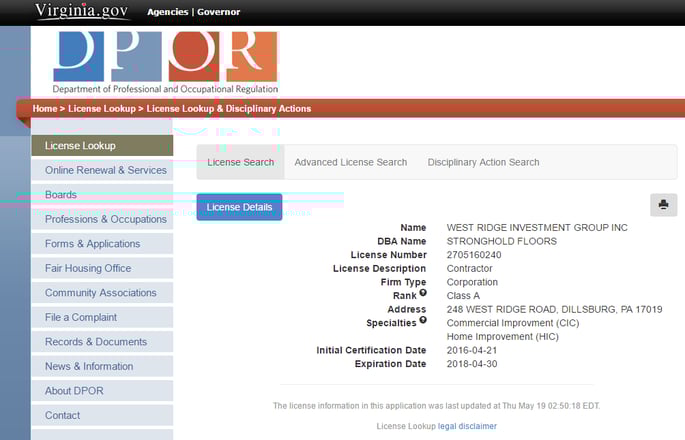
Task: Select File a Complaint in sidebar
Action: tap(102, 317)
